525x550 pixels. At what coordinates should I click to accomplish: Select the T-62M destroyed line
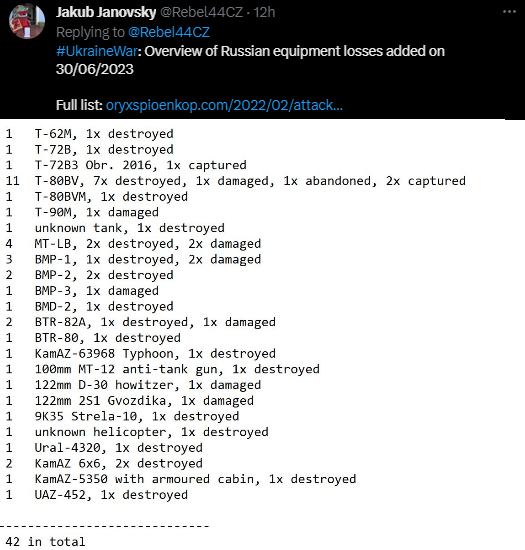[x=89, y=134]
